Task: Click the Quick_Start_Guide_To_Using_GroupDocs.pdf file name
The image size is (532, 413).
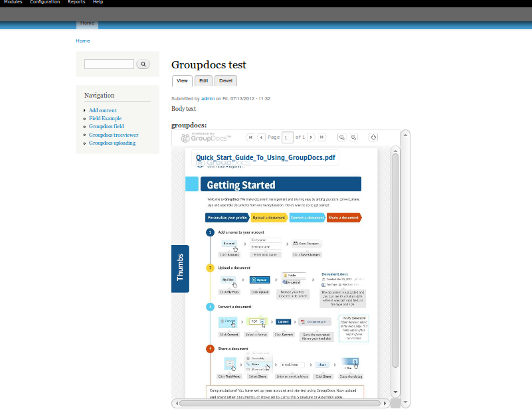Action: click(265, 157)
